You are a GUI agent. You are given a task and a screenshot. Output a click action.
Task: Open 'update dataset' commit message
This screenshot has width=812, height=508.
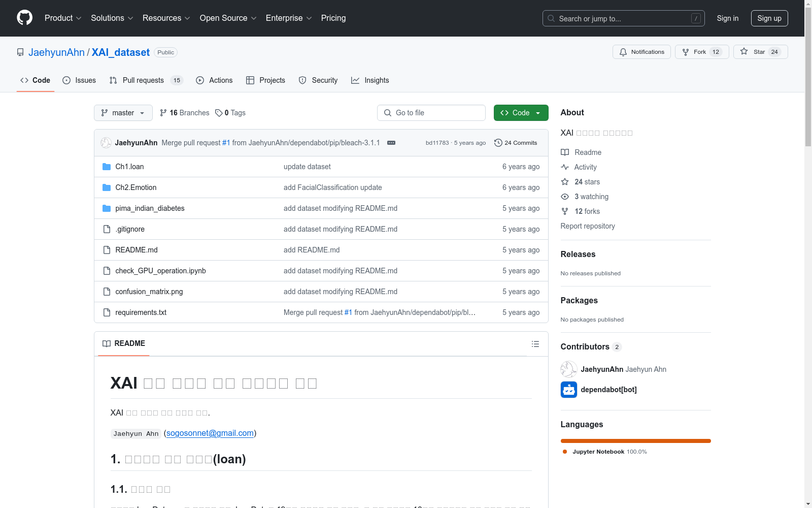coord(307,167)
